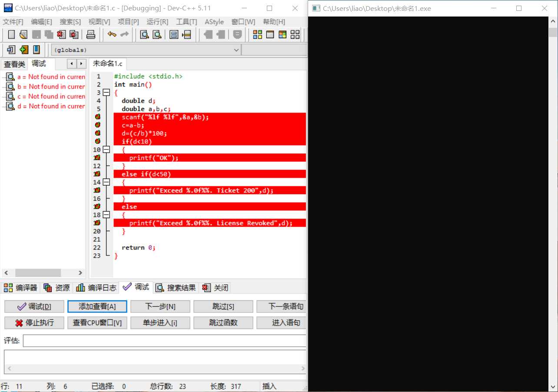Collapse the code fold at line 14
The width and height of the screenshot is (558, 392).
(x=106, y=182)
